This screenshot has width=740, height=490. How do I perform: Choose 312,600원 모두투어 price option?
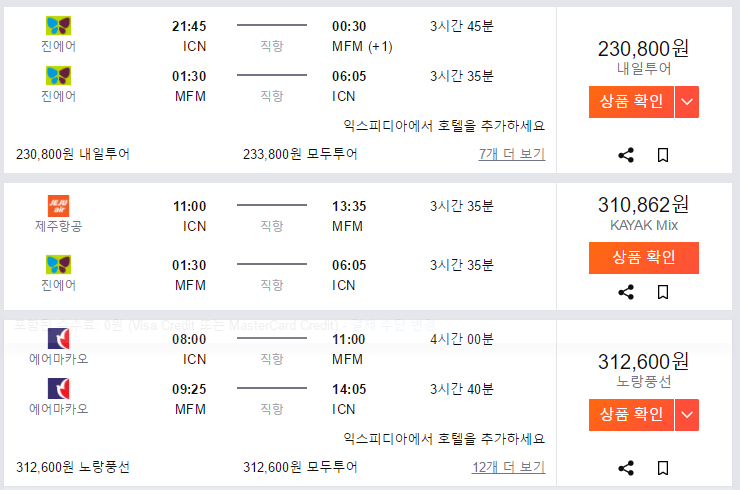(300, 467)
